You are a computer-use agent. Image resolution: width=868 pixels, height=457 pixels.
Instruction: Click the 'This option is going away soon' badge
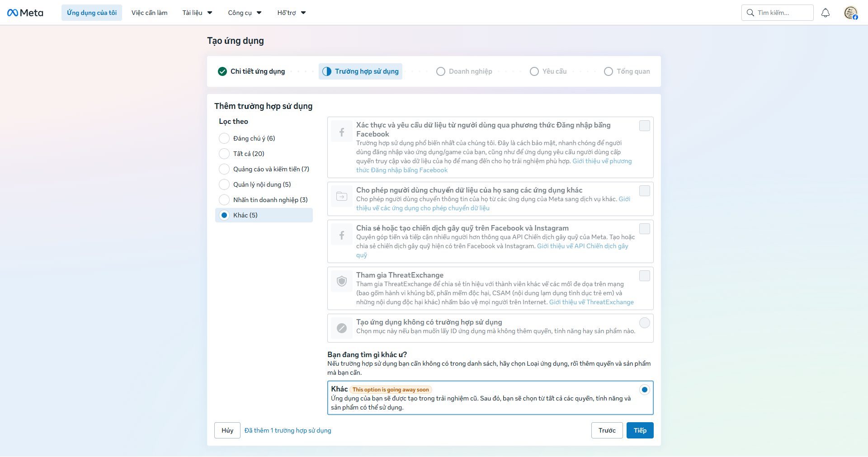391,390
